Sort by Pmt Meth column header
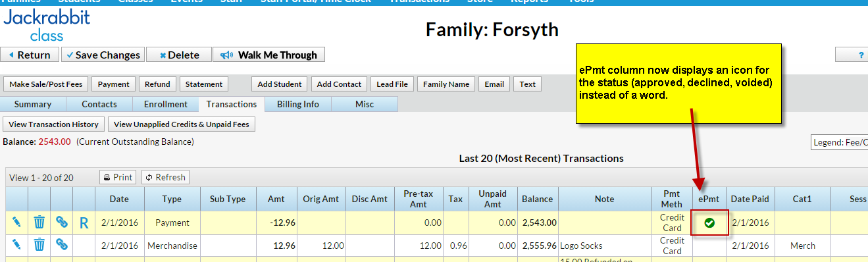This screenshot has width=868, height=262. point(672,199)
